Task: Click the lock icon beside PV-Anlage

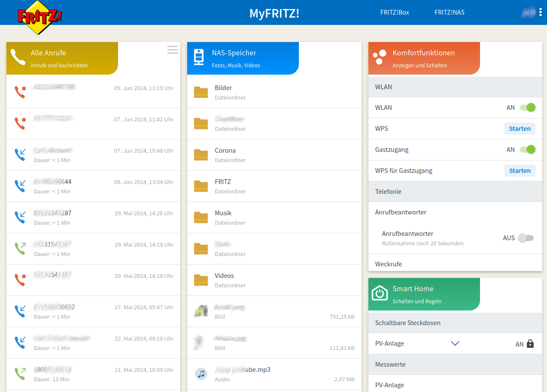Action: pos(530,344)
